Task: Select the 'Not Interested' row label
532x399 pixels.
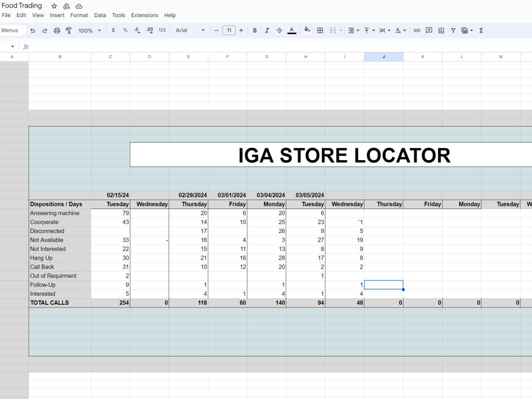Action: [60, 248]
